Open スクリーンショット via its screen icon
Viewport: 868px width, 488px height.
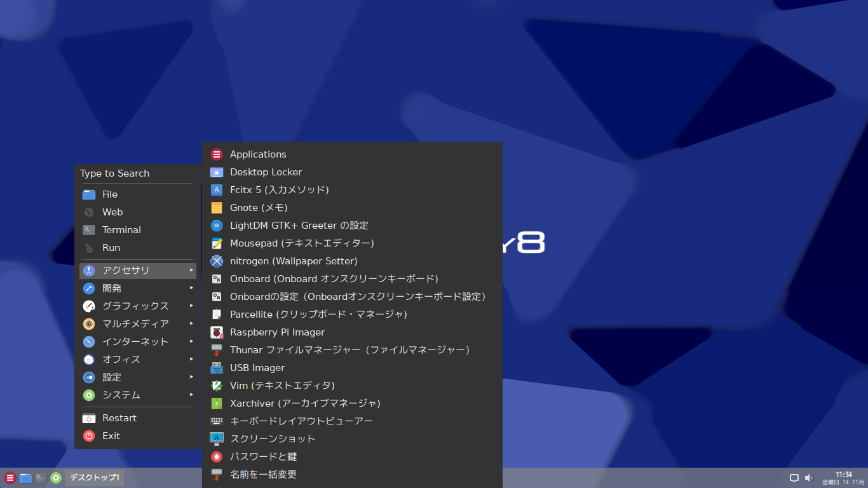click(x=217, y=439)
